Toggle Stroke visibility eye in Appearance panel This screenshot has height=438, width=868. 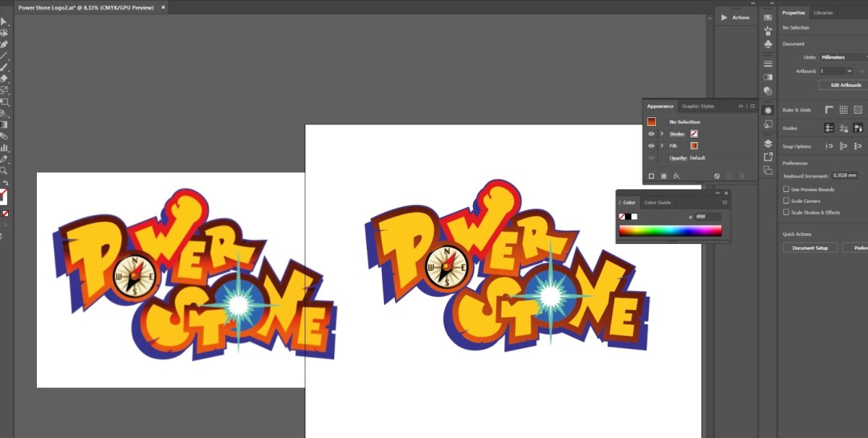[651, 134]
